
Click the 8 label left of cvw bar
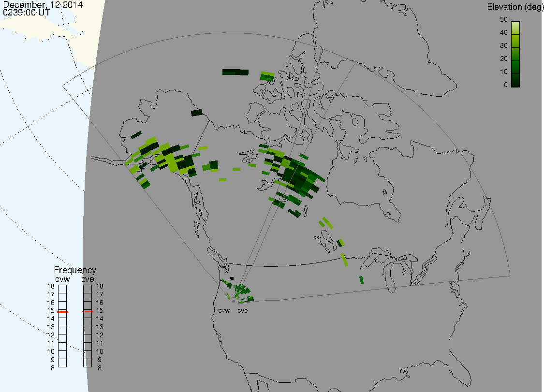tap(53, 368)
